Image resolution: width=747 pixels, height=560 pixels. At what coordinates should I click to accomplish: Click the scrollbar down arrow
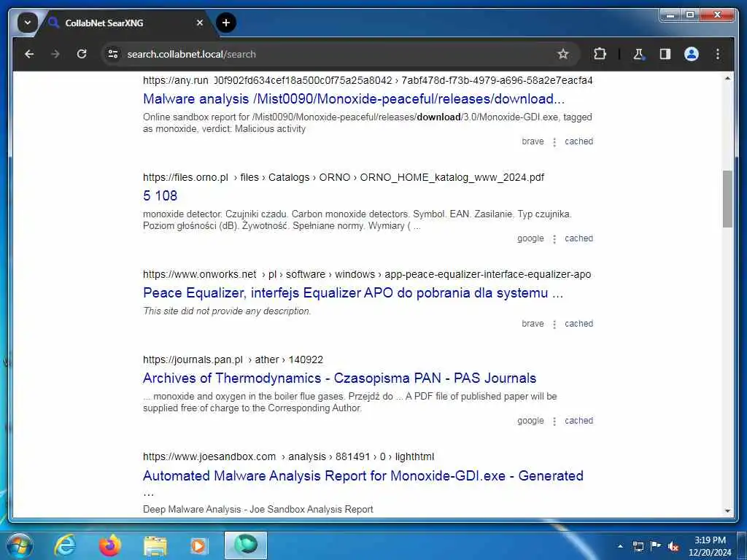point(727,511)
